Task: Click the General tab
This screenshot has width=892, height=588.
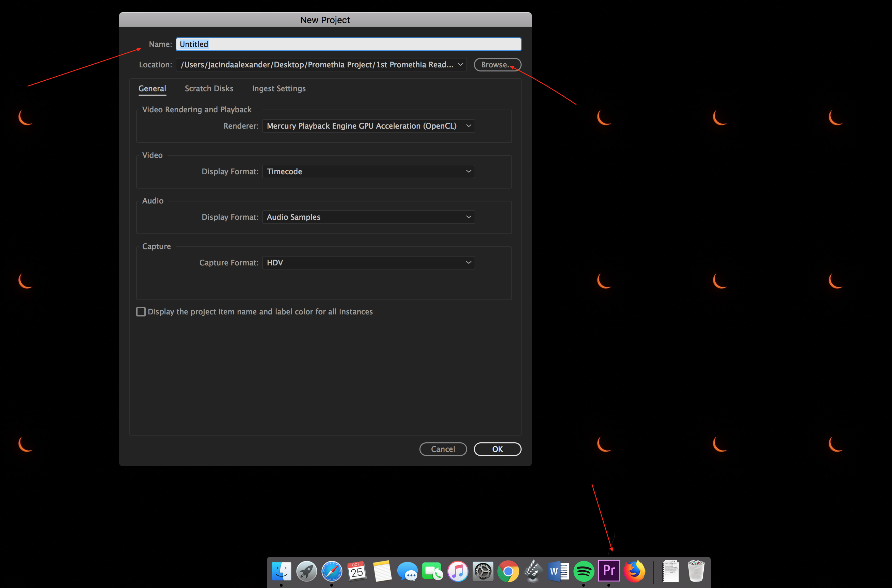Action: point(152,88)
